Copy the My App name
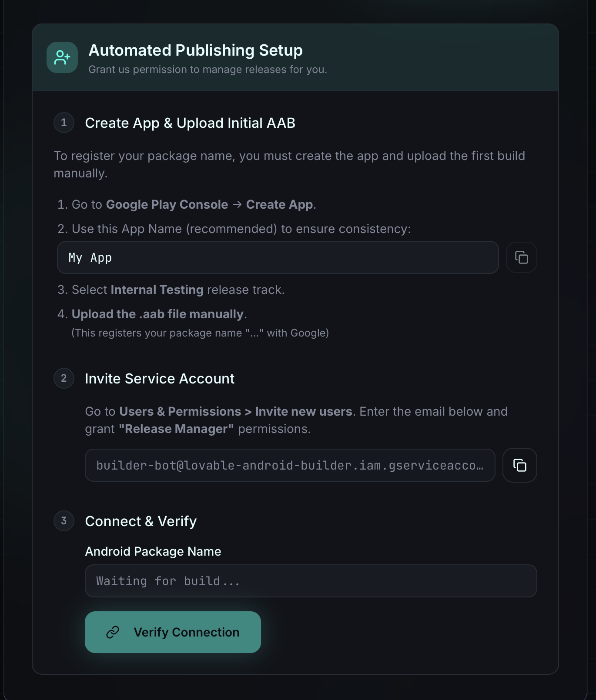 pyautogui.click(x=521, y=257)
